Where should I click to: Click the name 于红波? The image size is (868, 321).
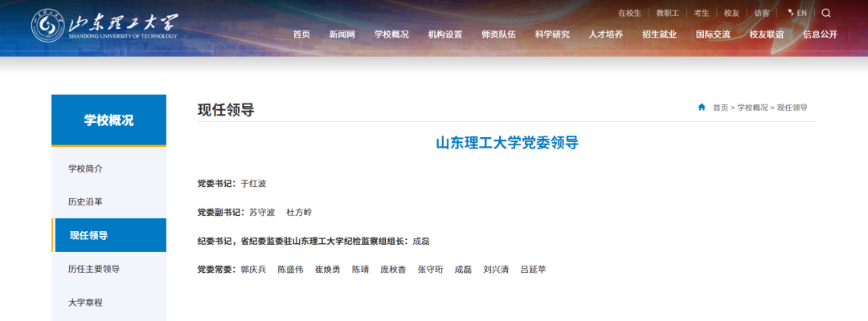point(253,184)
